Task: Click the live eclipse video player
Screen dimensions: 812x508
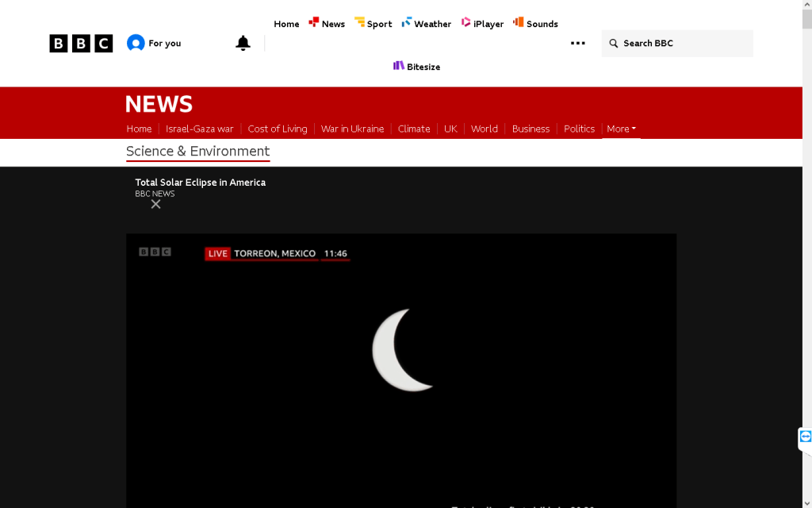Action: pyautogui.click(x=401, y=365)
